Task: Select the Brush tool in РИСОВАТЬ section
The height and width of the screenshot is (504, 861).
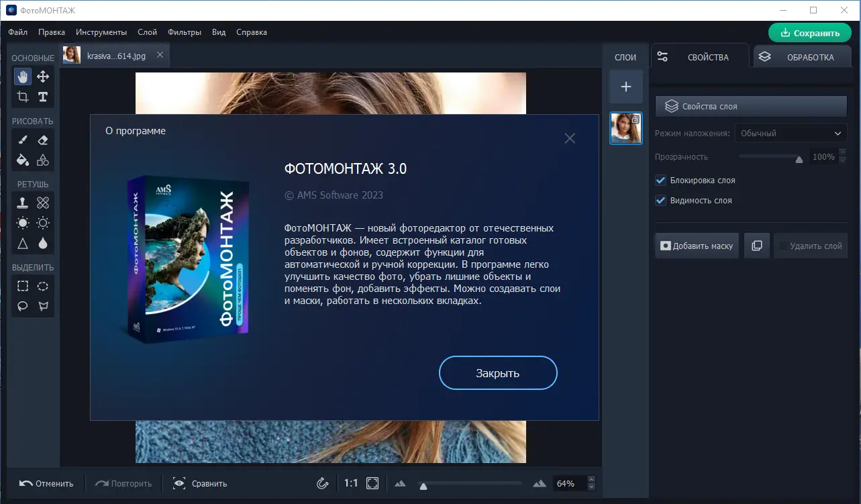Action: tap(22, 140)
